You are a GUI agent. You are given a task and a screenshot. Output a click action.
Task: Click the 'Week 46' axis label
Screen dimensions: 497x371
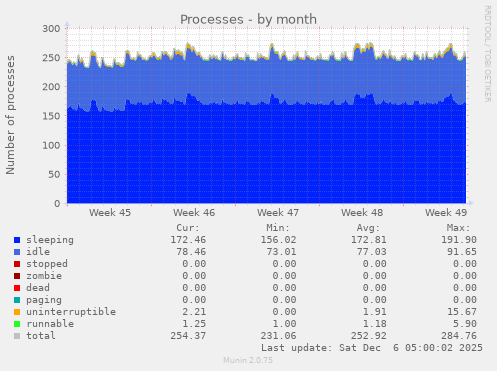click(x=194, y=213)
